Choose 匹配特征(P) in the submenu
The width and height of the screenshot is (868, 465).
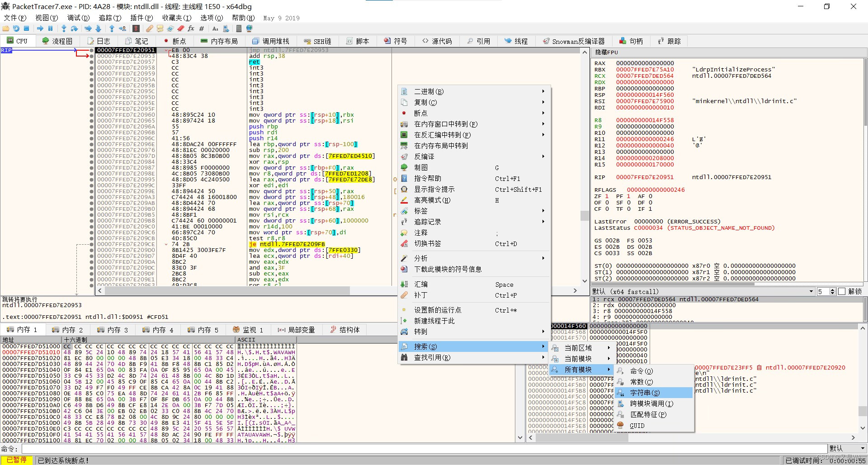(x=654, y=414)
